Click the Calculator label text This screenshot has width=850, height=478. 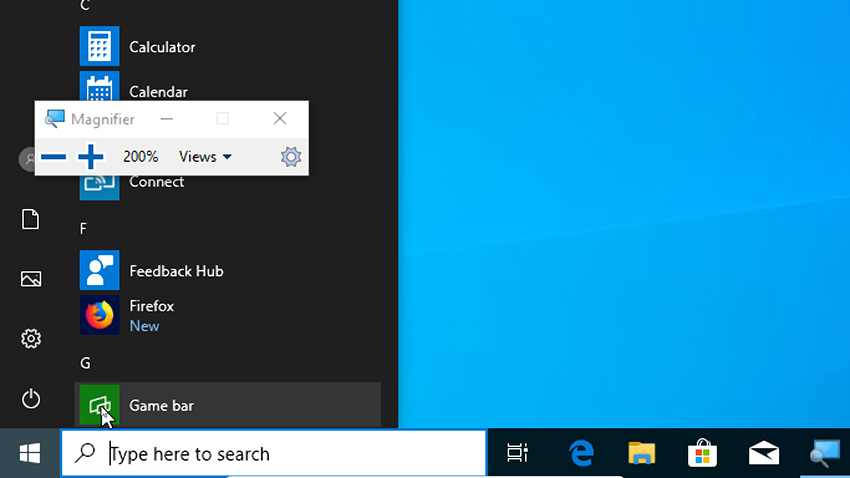click(x=162, y=47)
